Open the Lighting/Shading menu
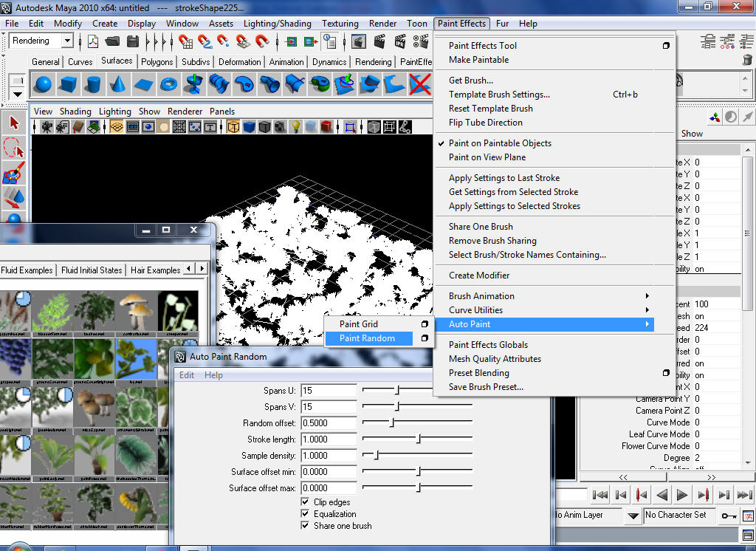 coord(278,24)
